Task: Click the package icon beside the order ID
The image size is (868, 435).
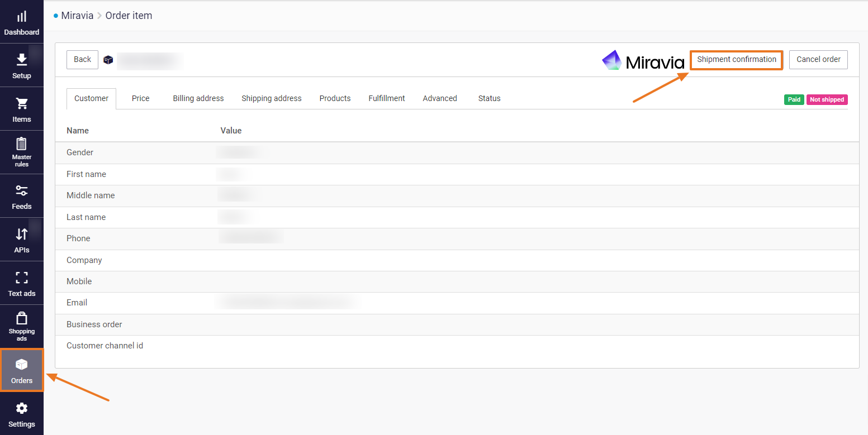Action: [x=108, y=59]
